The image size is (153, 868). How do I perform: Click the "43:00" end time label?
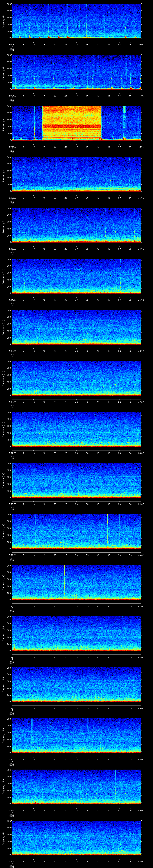141,708
